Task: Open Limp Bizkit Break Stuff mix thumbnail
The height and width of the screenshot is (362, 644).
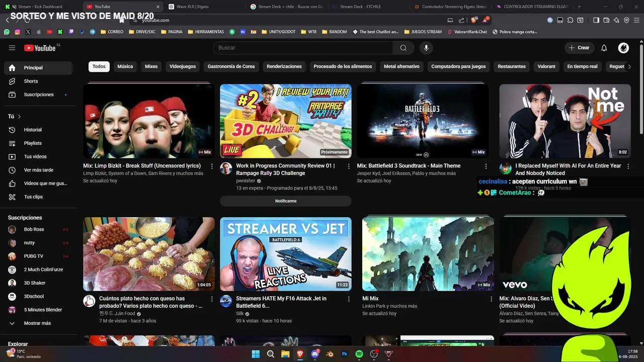Action: (149, 121)
